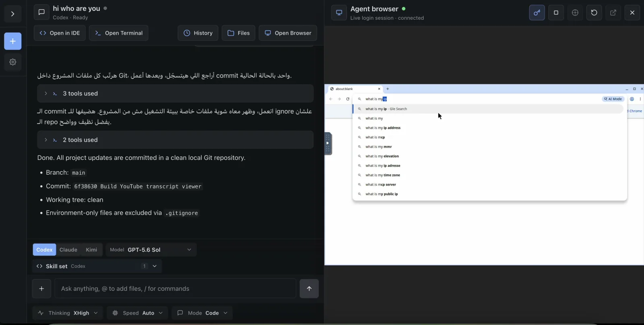Focus the 'Ask anything' message input
The image size is (644, 325).
tap(175, 288)
